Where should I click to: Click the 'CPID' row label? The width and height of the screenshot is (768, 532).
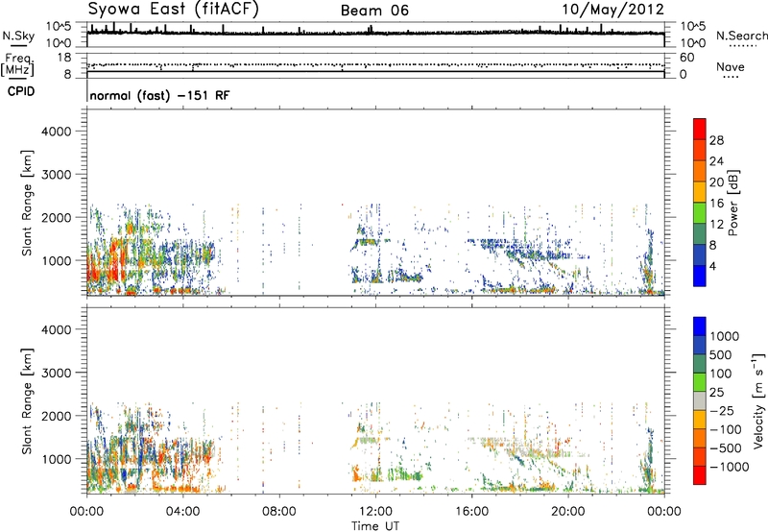(21, 91)
